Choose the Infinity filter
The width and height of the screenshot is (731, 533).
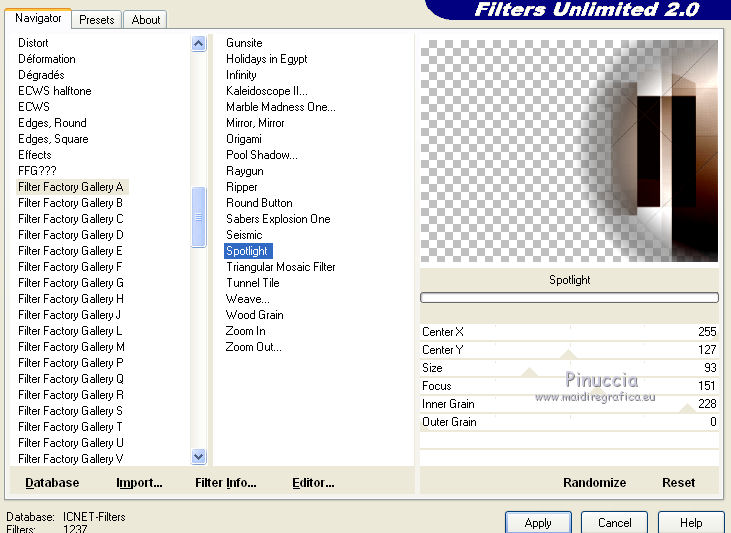tap(241, 75)
